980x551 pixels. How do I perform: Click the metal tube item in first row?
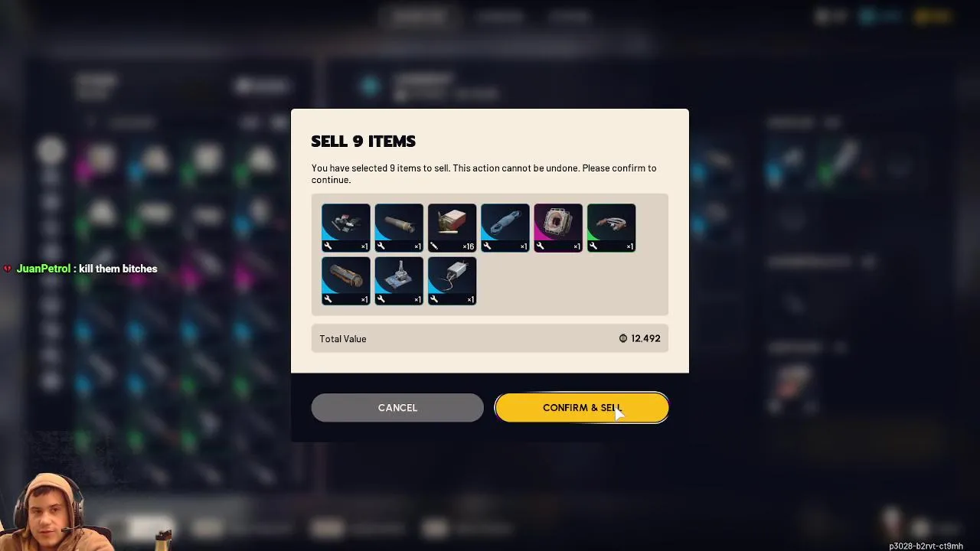(399, 227)
